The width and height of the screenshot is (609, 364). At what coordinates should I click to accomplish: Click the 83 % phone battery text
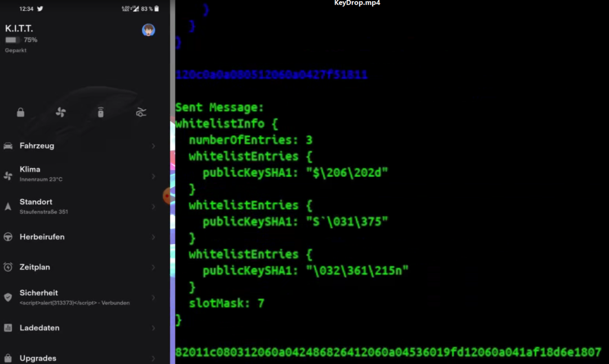(x=147, y=8)
